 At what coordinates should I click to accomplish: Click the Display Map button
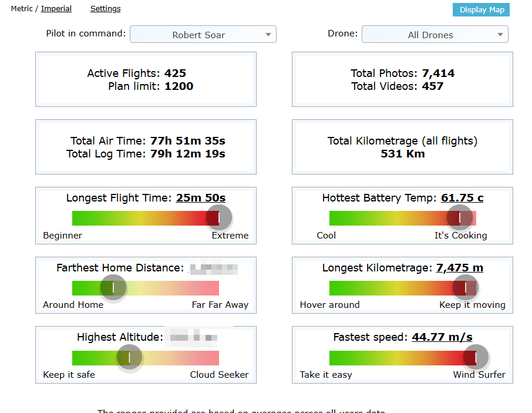(481, 9)
